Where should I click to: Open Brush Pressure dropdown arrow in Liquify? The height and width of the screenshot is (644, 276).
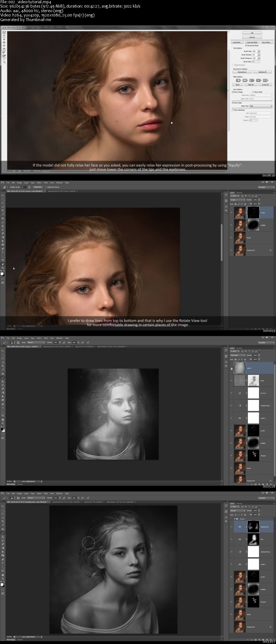pyautogui.click(x=259, y=58)
